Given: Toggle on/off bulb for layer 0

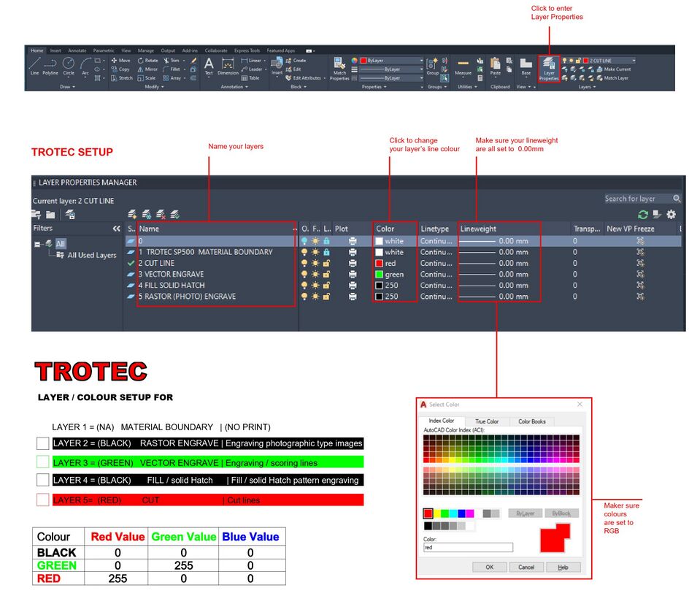Looking at the screenshot, I should coord(304,241).
